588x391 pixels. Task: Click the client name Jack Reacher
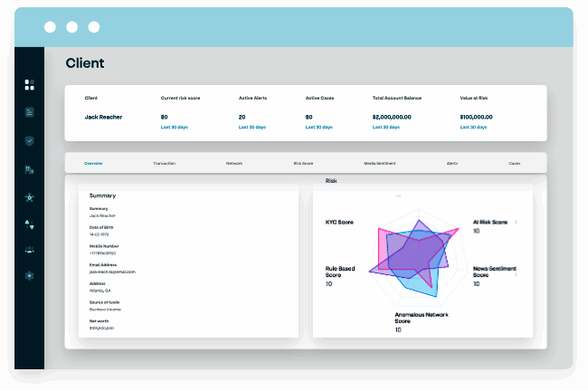pos(103,117)
